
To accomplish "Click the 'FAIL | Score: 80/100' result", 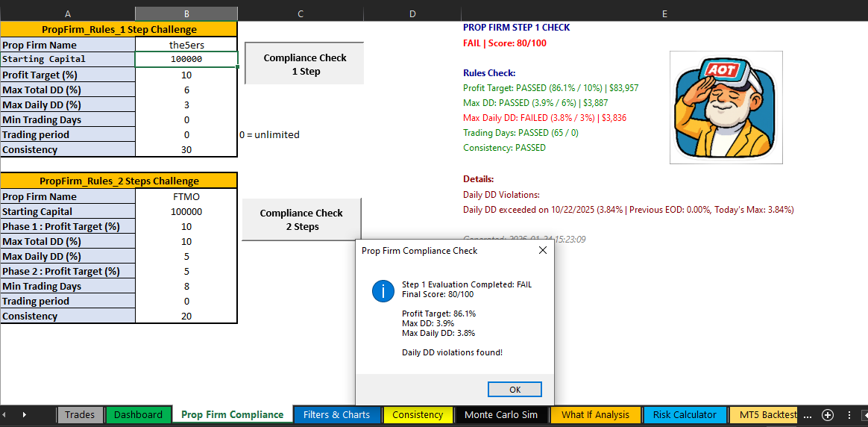I will (505, 43).
